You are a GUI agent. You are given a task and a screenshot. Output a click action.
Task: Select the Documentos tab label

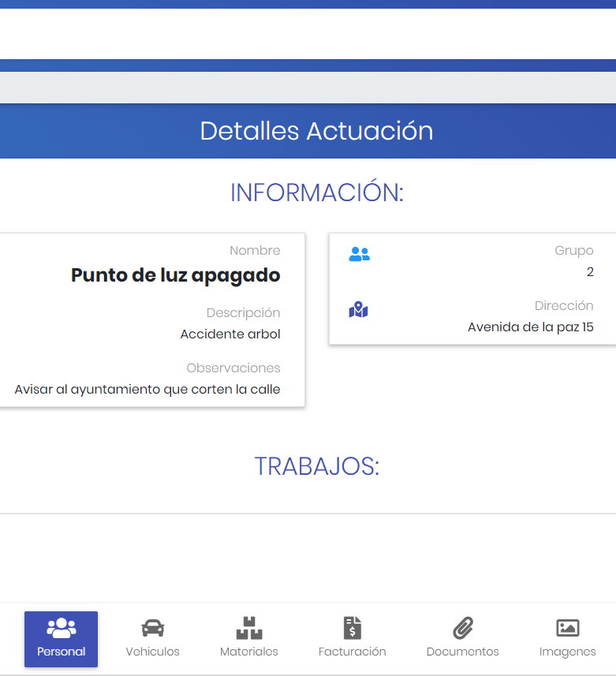[462, 652]
